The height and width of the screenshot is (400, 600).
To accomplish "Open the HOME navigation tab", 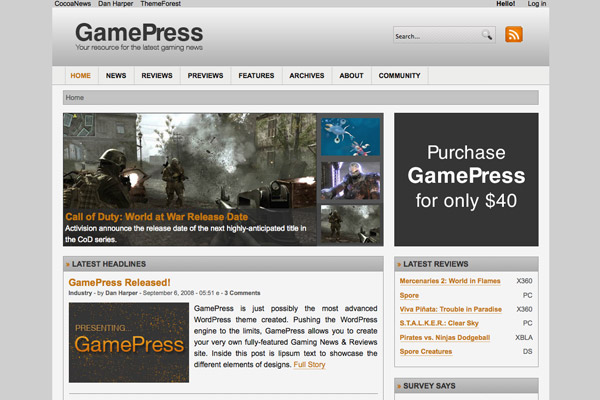I will (x=81, y=76).
